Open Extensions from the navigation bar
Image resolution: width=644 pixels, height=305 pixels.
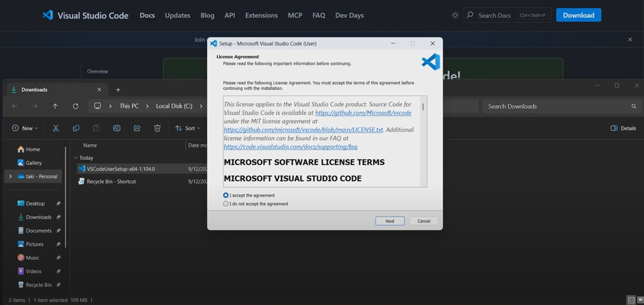click(261, 15)
